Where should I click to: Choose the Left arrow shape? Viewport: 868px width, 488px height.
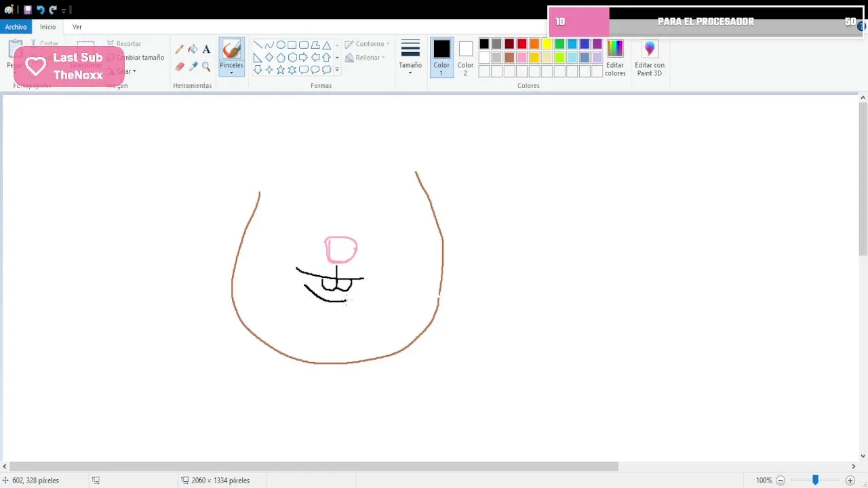[x=315, y=58]
